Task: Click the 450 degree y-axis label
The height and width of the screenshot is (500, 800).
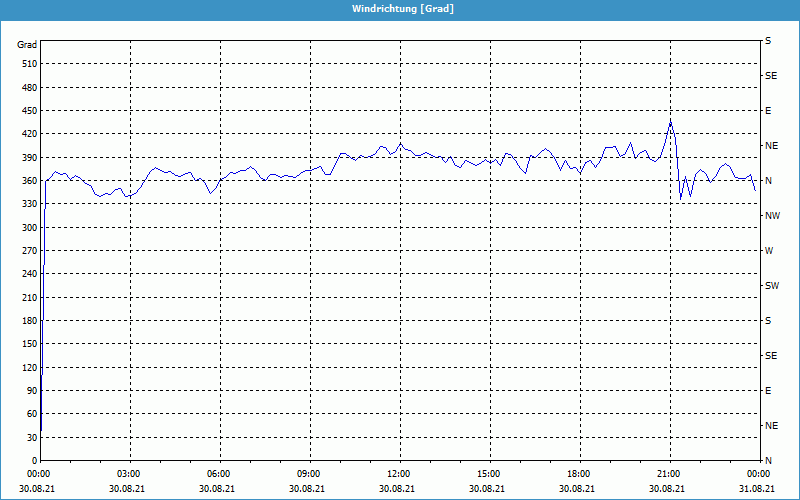Action: point(27,111)
